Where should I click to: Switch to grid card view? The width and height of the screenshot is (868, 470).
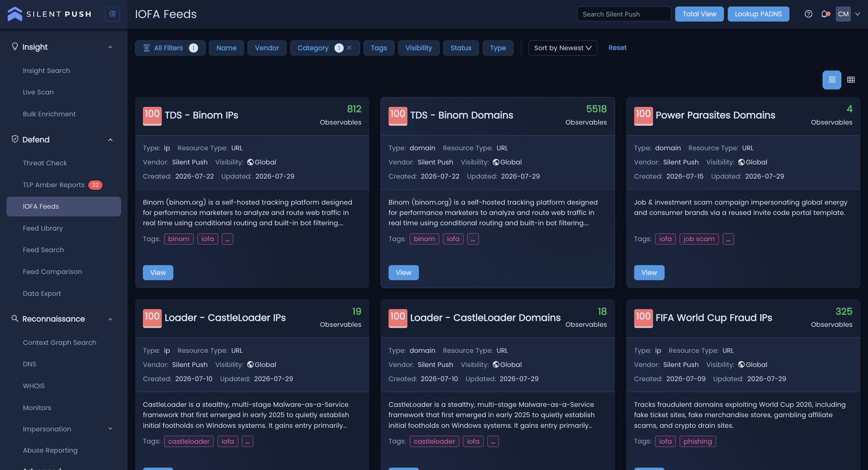click(x=832, y=80)
